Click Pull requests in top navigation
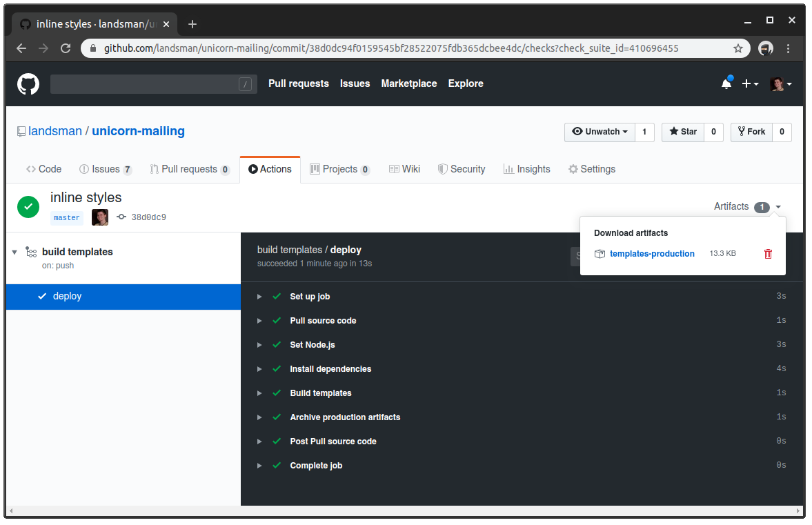This screenshot has height=525, width=812. point(298,84)
